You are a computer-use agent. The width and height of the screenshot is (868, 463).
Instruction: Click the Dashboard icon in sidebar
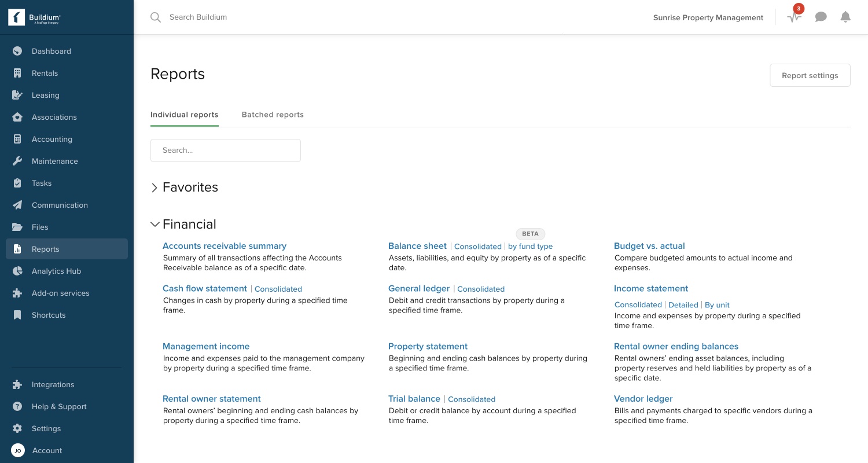(17, 51)
